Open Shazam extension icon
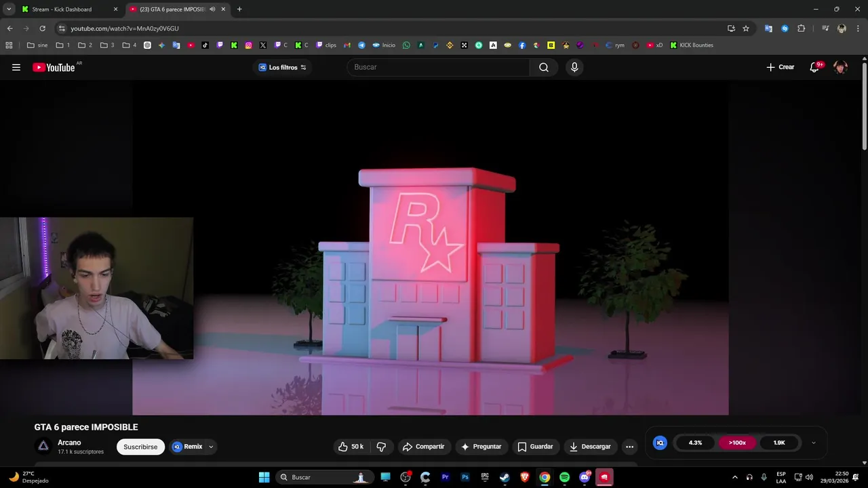The width and height of the screenshot is (868, 488). tap(785, 28)
